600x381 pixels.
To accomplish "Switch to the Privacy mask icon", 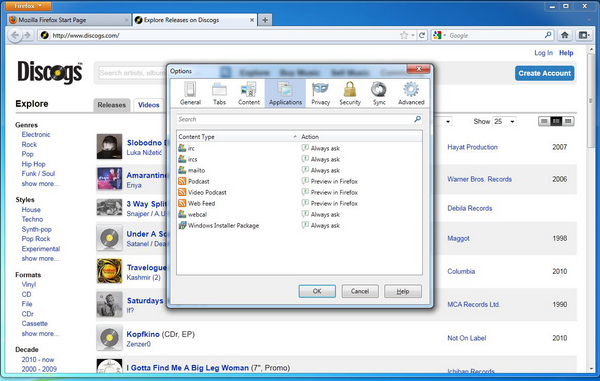I will tap(320, 93).
